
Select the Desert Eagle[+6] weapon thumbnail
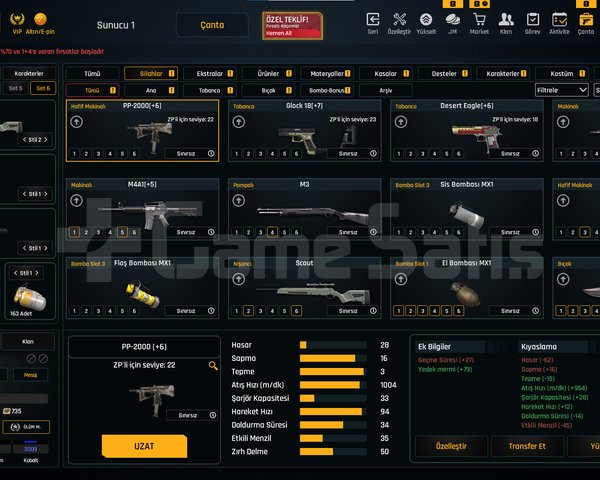click(x=478, y=138)
